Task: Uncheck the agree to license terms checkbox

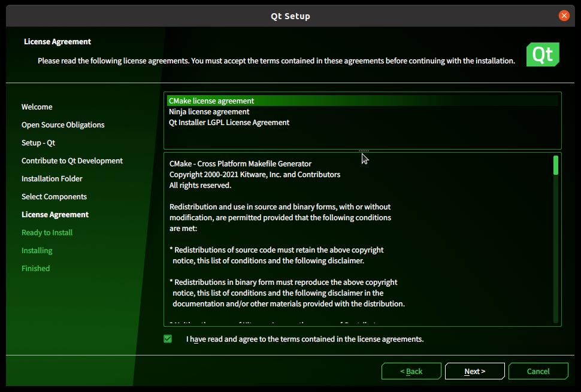Action: point(168,339)
